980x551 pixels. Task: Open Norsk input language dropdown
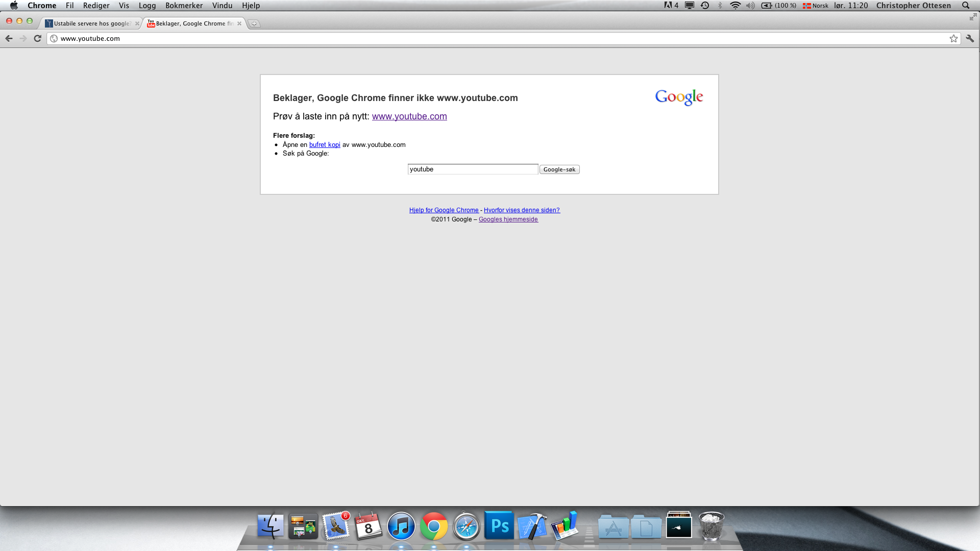tap(815, 5)
